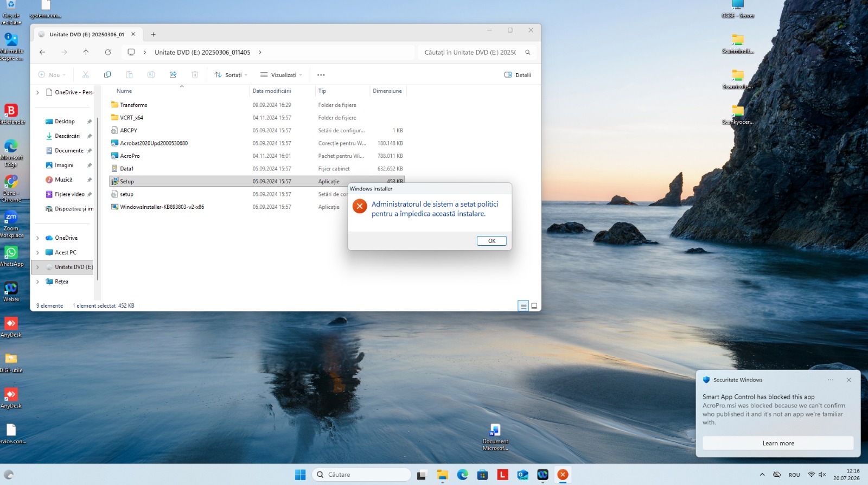Click the Copy icon in Explorer toolbar
This screenshot has height=485, width=868.
click(x=107, y=75)
